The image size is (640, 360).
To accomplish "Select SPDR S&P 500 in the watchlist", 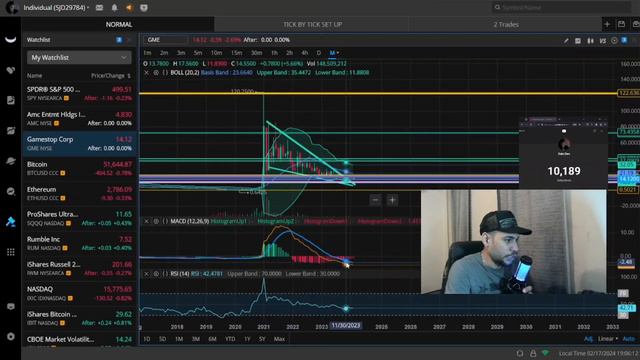I will [79, 93].
